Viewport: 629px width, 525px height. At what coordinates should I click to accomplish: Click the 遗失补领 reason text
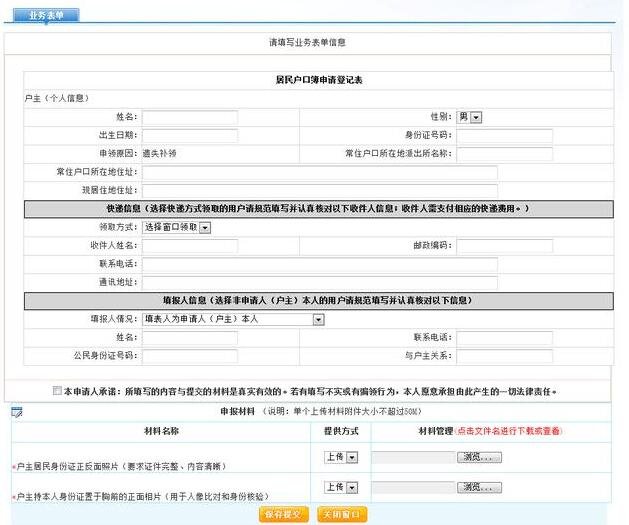(x=159, y=154)
